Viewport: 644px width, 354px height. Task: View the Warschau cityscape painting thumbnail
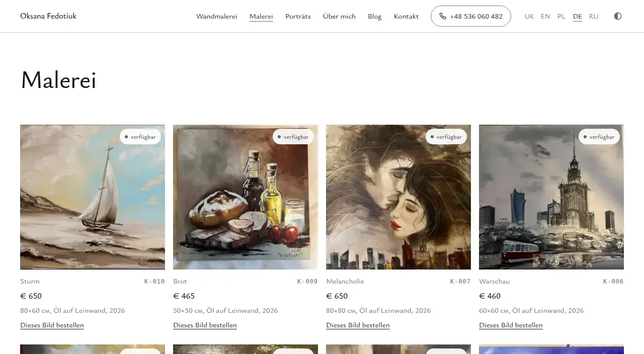pyautogui.click(x=551, y=197)
